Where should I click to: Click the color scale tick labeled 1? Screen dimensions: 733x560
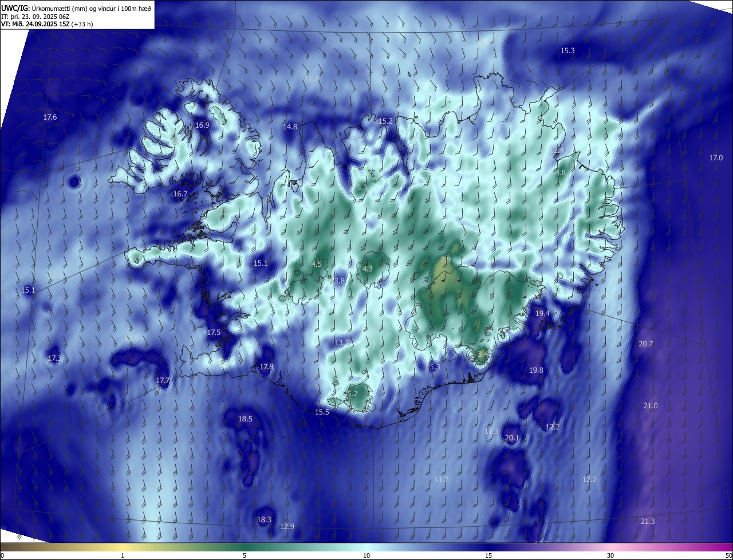coord(123,556)
